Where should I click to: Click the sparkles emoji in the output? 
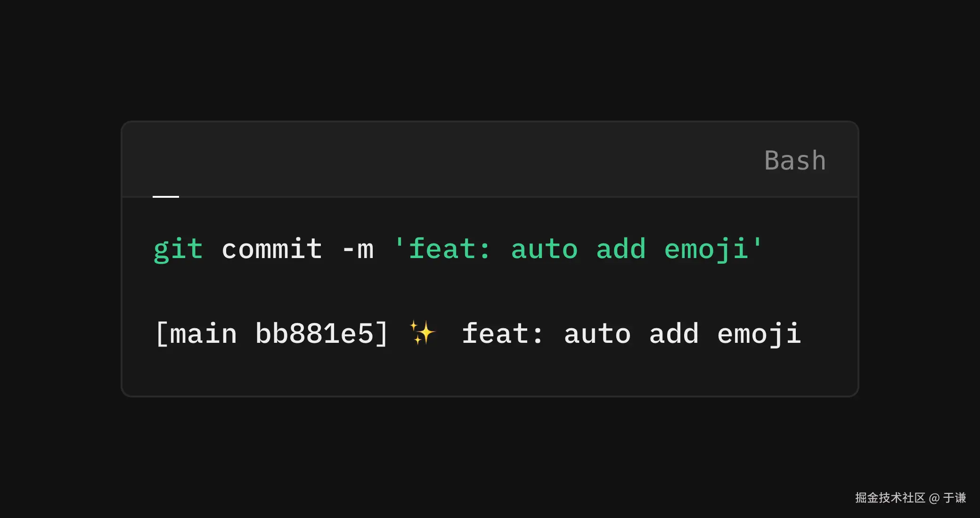point(422,333)
